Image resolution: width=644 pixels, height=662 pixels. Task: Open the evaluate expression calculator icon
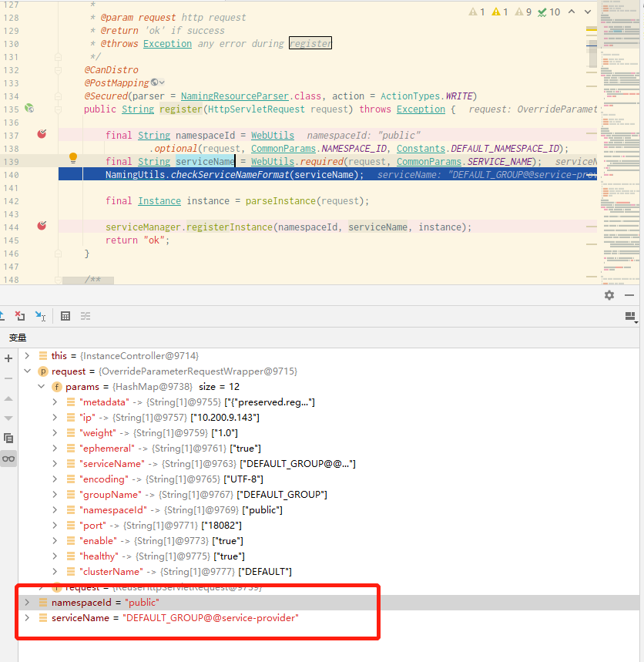(65, 316)
